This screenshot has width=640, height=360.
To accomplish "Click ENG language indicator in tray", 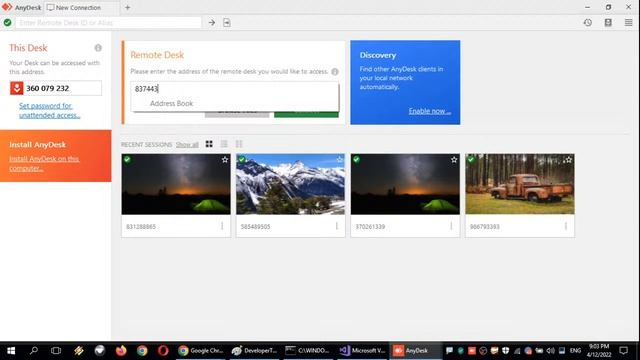I will [x=576, y=351].
